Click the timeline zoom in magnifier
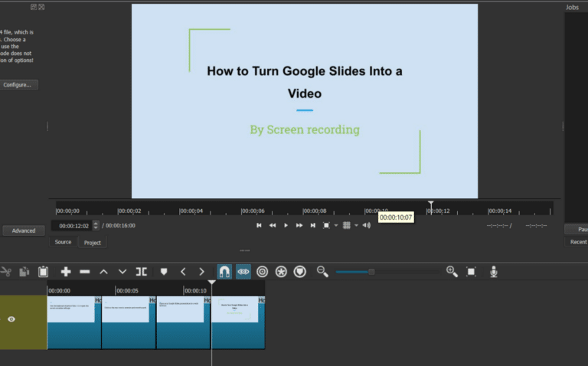588x366 pixels. [x=452, y=272]
